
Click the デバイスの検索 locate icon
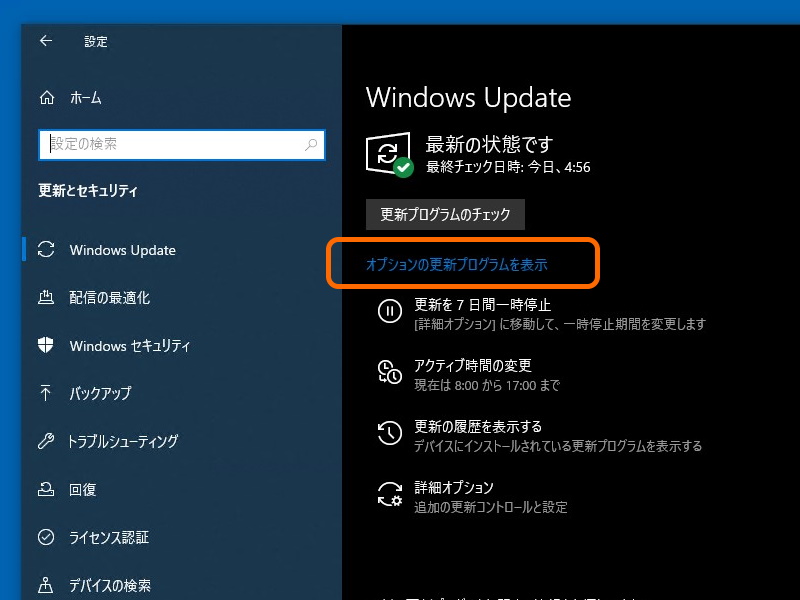pos(47,585)
